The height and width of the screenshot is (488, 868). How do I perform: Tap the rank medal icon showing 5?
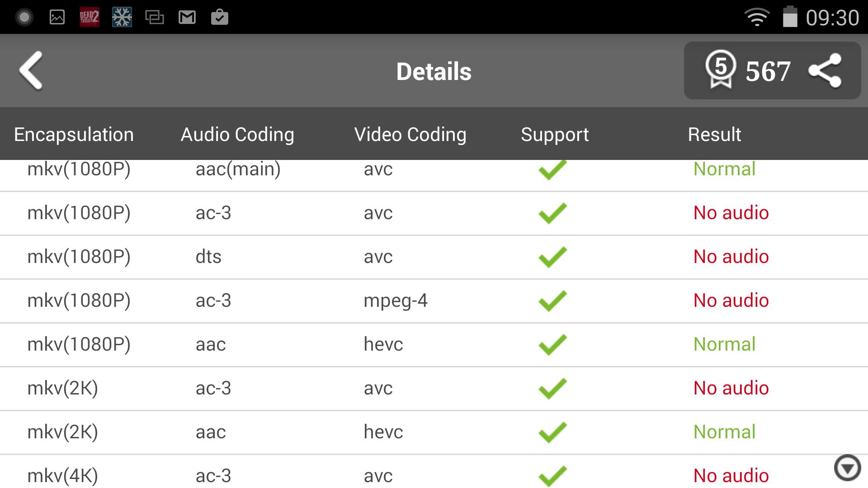721,70
